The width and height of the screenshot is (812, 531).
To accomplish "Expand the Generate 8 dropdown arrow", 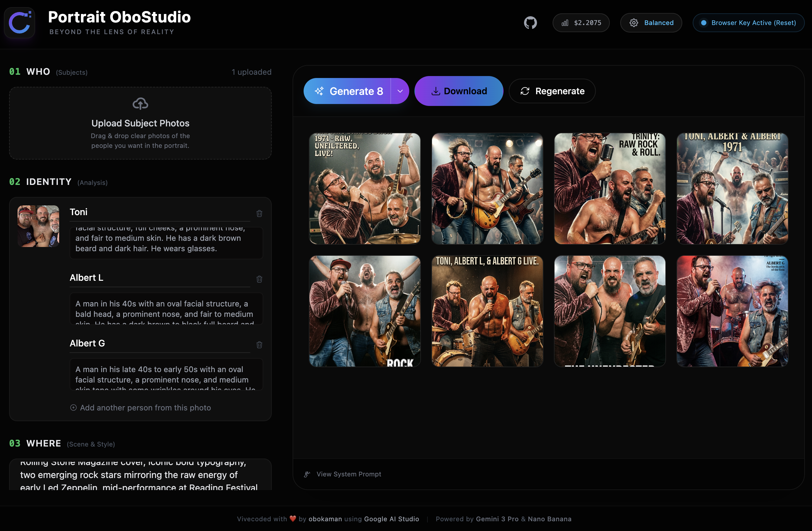I will tap(400, 91).
